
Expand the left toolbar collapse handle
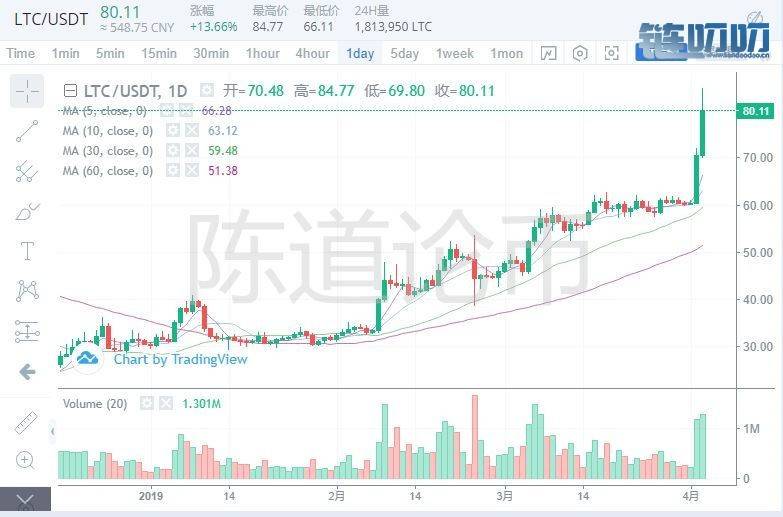[x=52, y=431]
